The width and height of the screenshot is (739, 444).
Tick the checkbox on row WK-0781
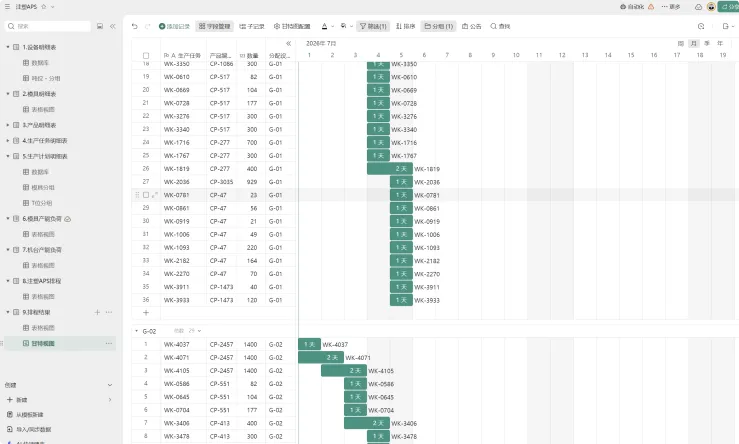tap(146, 195)
